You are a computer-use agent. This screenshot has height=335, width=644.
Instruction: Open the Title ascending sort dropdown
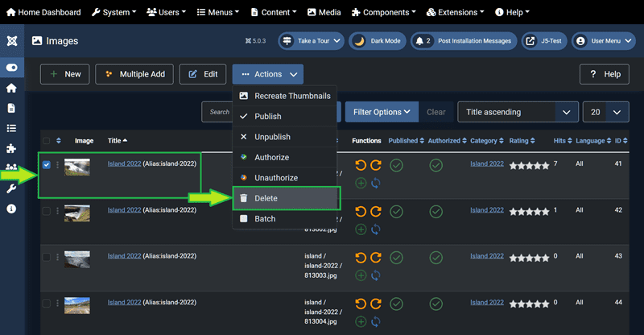point(518,112)
